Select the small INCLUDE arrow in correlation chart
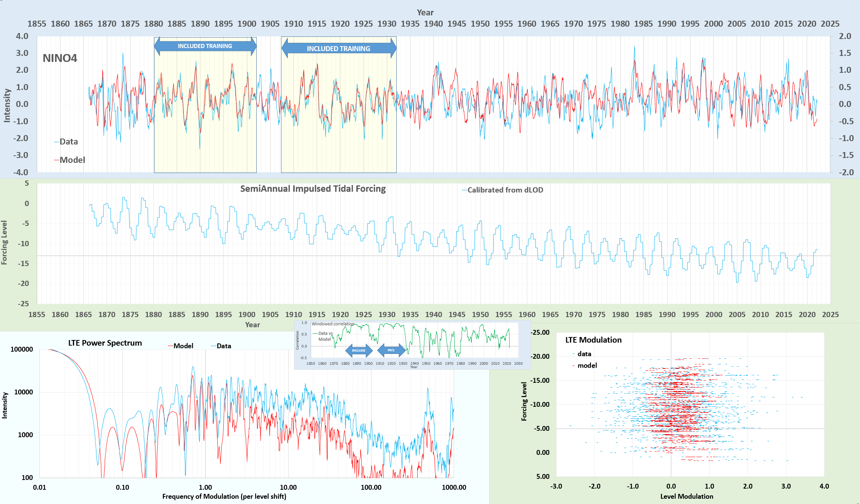This screenshot has width=860, height=504. coord(359,350)
